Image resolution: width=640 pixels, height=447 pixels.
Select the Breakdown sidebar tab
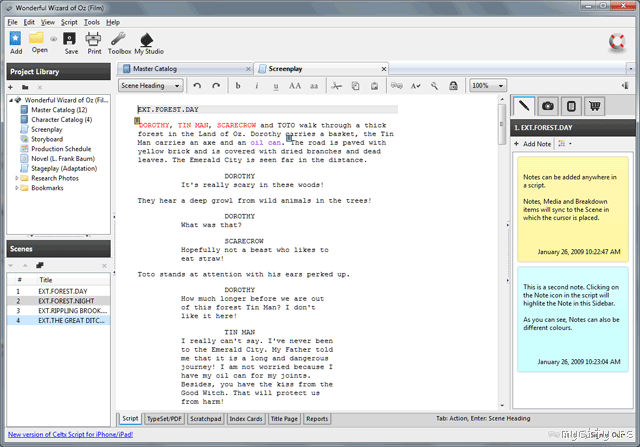(x=571, y=106)
